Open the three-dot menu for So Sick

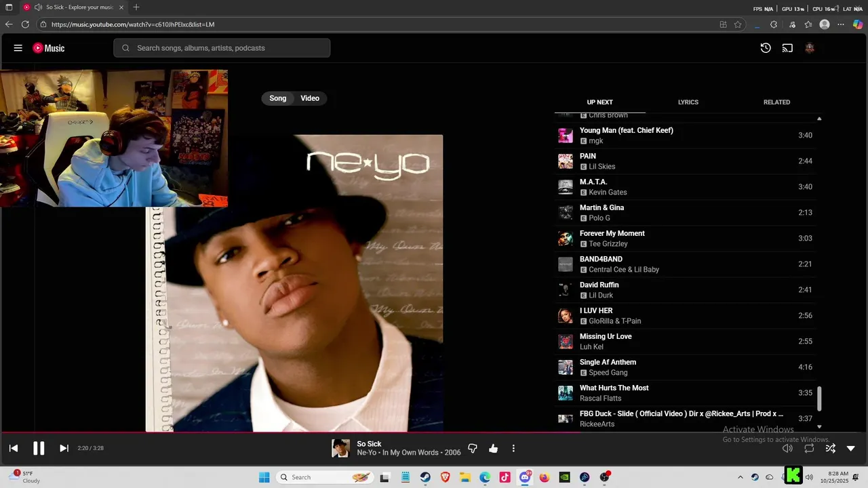[513, 449]
